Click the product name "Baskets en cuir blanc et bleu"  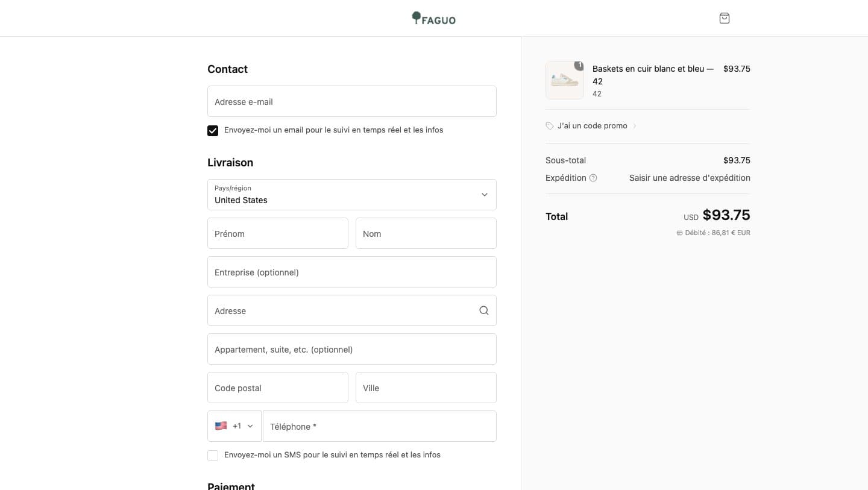pyautogui.click(x=653, y=75)
